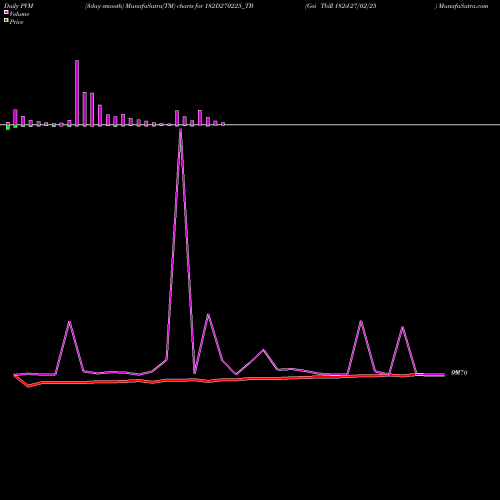Screen dimensions: 500x500
Task: Click the chart title containing 182D270225_TB
Action: 169,6
